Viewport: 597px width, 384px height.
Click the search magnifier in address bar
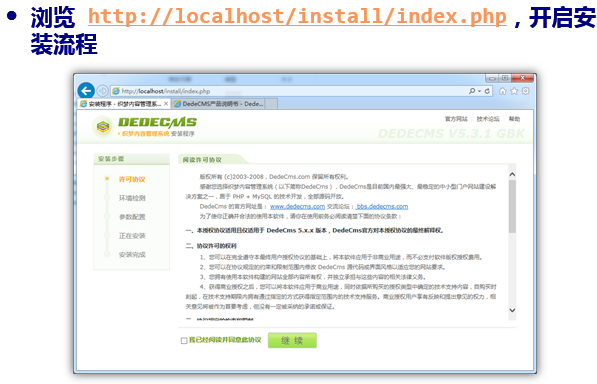pyautogui.click(x=472, y=91)
